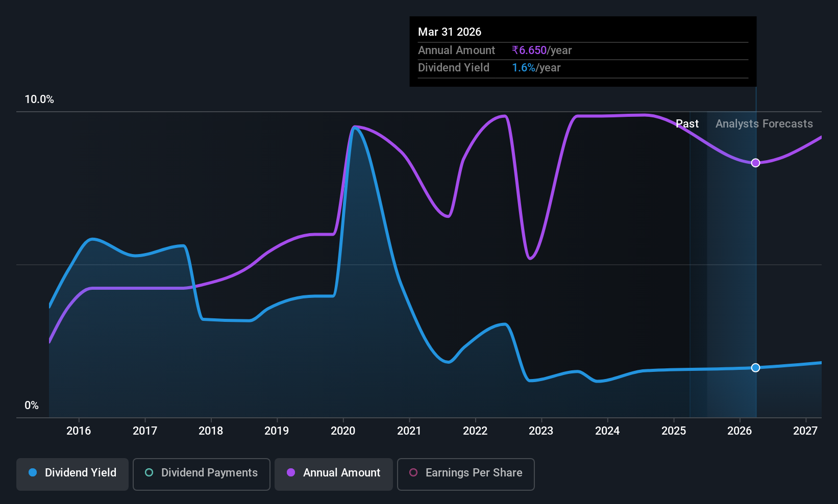Click the 2023 x-axis year label

point(541,431)
